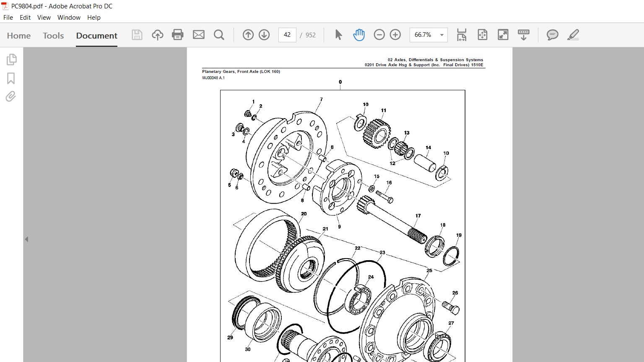Click part callout number 20 in diagram
This screenshot has height=362, width=644.
click(x=304, y=214)
